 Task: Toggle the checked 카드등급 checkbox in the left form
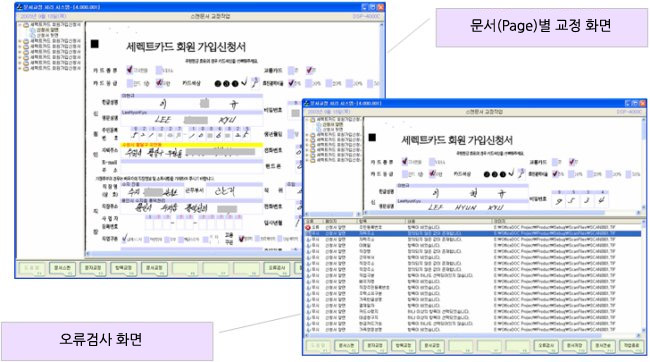point(159,83)
